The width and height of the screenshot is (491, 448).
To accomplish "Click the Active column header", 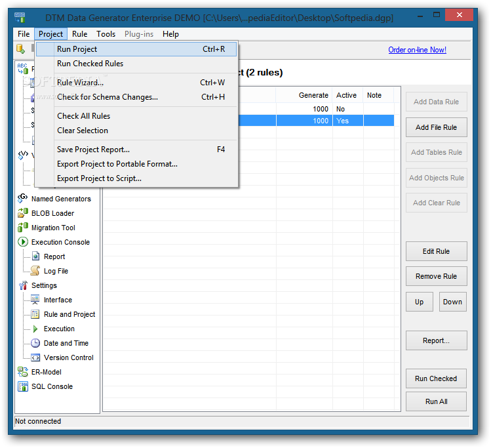I will click(x=347, y=95).
